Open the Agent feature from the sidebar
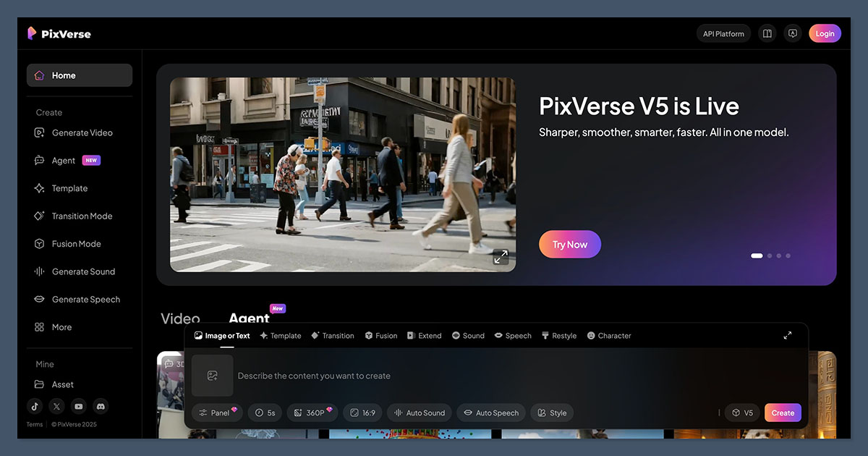868x456 pixels. (64, 160)
